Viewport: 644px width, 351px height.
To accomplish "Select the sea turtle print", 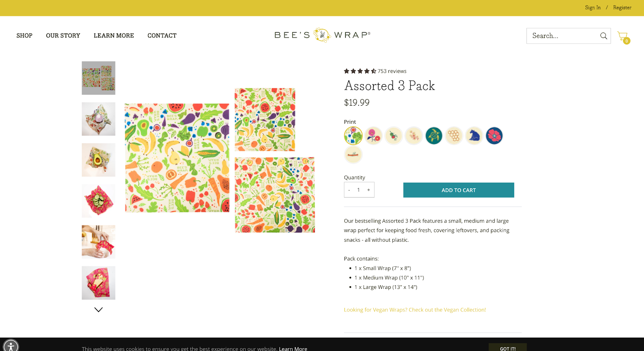I will (434, 135).
